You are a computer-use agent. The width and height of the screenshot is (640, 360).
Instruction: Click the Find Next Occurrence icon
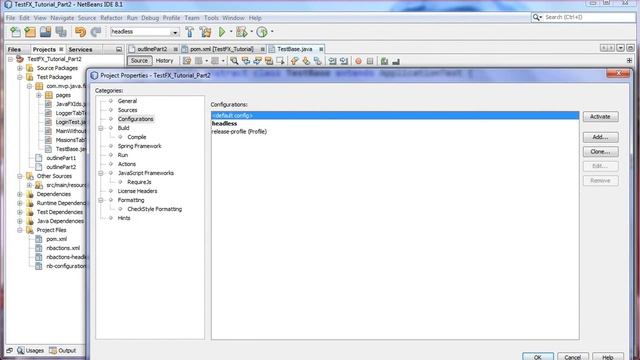[257, 61]
